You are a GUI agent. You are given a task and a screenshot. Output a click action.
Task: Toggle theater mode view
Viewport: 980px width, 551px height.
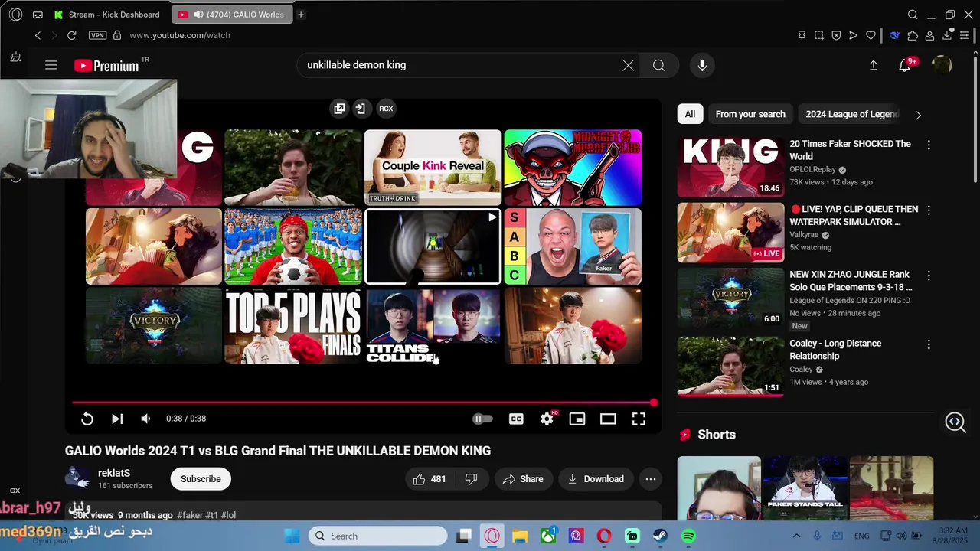tap(608, 419)
